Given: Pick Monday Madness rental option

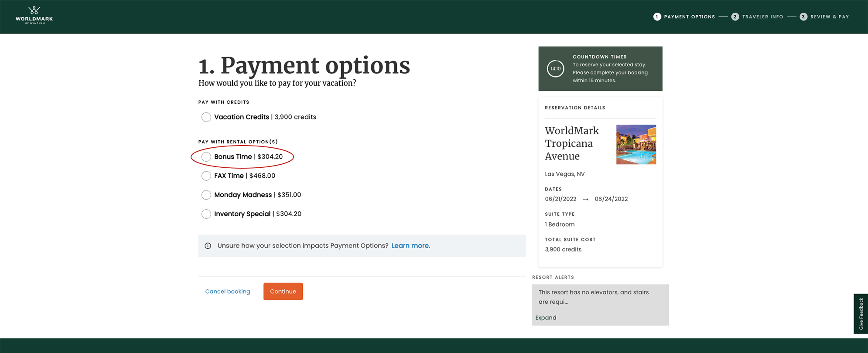Looking at the screenshot, I should 206,195.
